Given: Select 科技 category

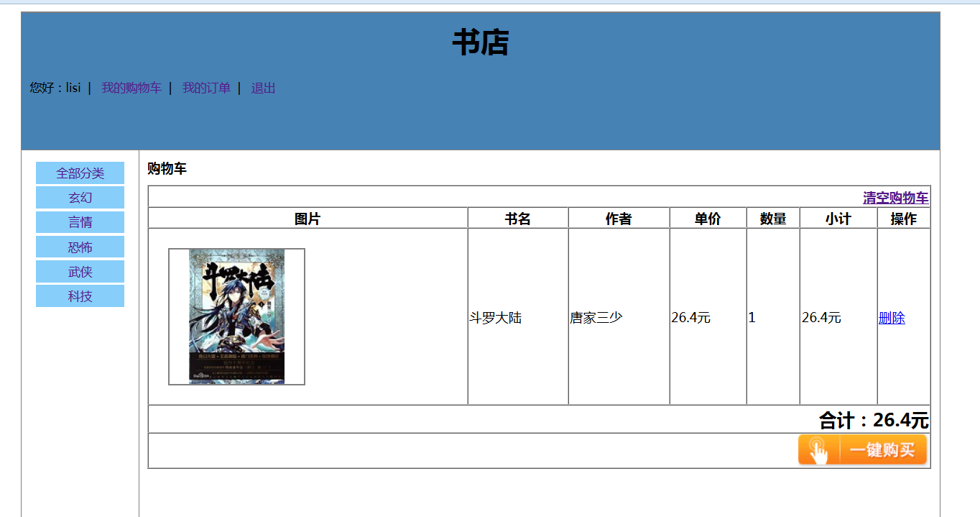Looking at the screenshot, I should click(x=80, y=296).
